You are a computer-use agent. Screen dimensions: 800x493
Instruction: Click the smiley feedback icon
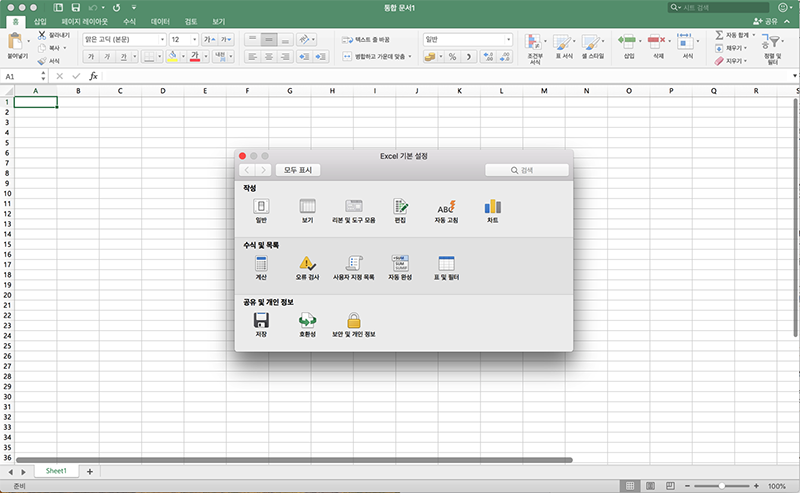click(783, 7)
